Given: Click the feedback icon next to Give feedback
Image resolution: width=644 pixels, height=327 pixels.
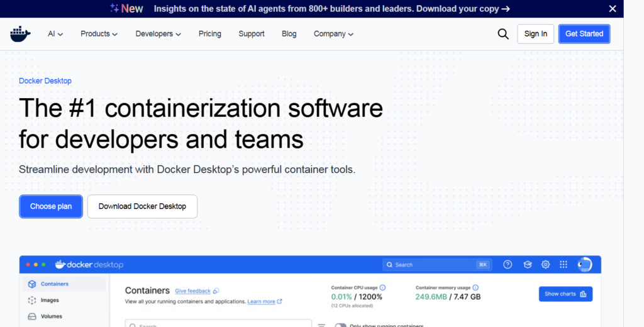Looking at the screenshot, I should 216,291.
